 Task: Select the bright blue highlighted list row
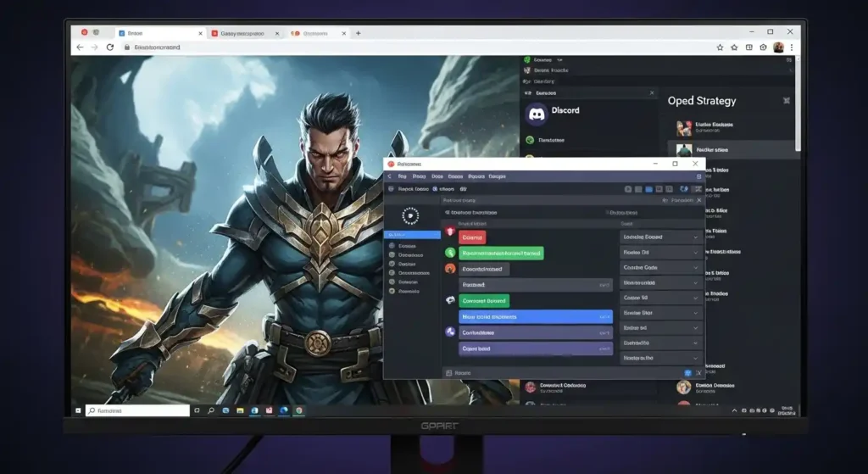pos(536,317)
